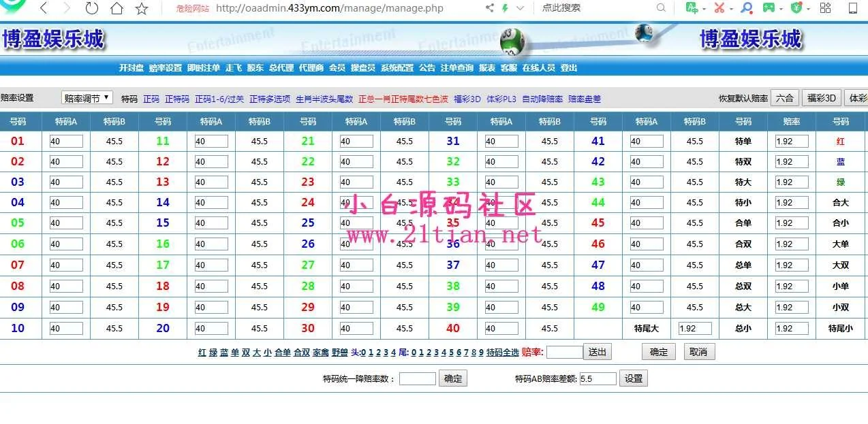Open the green gamepad icon

(768, 8)
